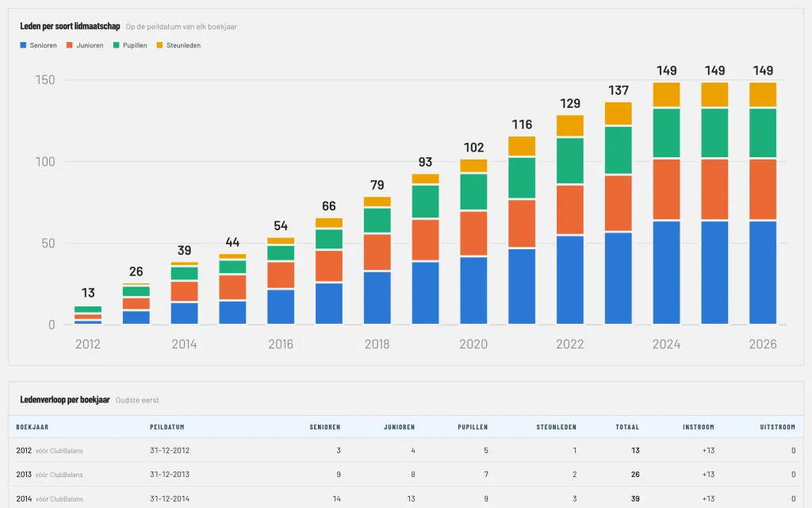Click boekjaar 2012 in the table
This screenshot has height=508, width=812.
(x=24, y=451)
